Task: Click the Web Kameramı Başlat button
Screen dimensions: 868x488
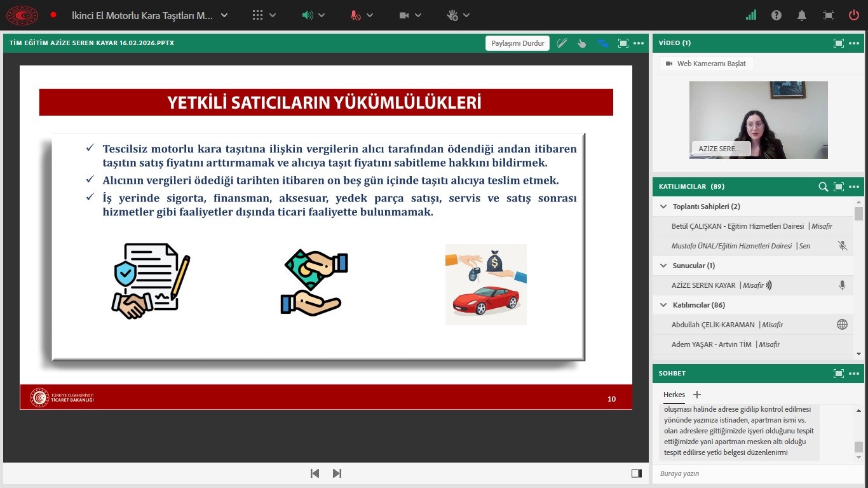Action: pos(707,64)
